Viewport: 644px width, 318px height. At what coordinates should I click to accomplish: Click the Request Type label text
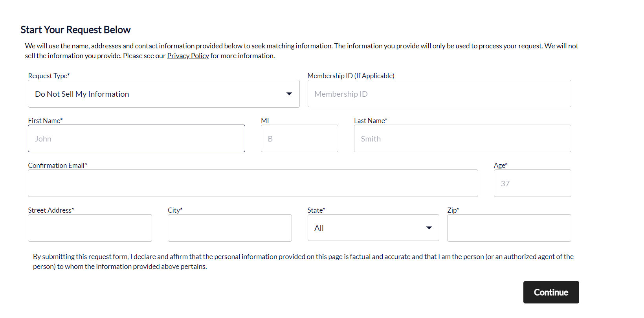48,75
